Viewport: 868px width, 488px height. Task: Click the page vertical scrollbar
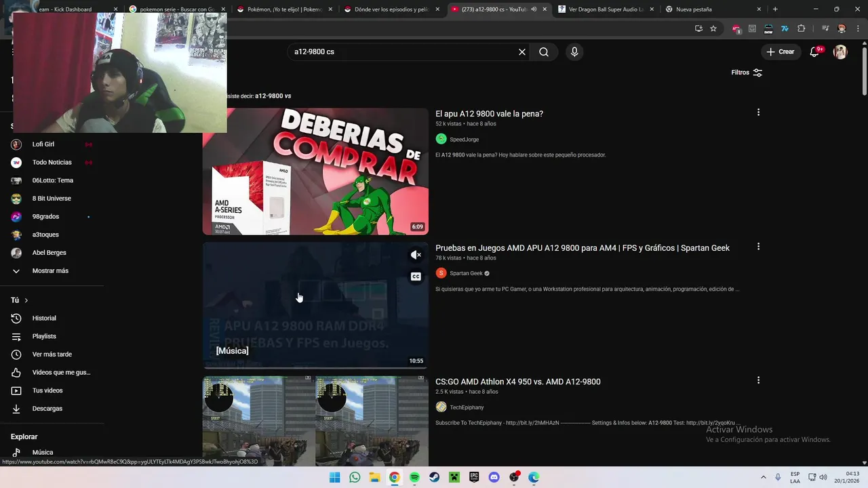[864, 70]
